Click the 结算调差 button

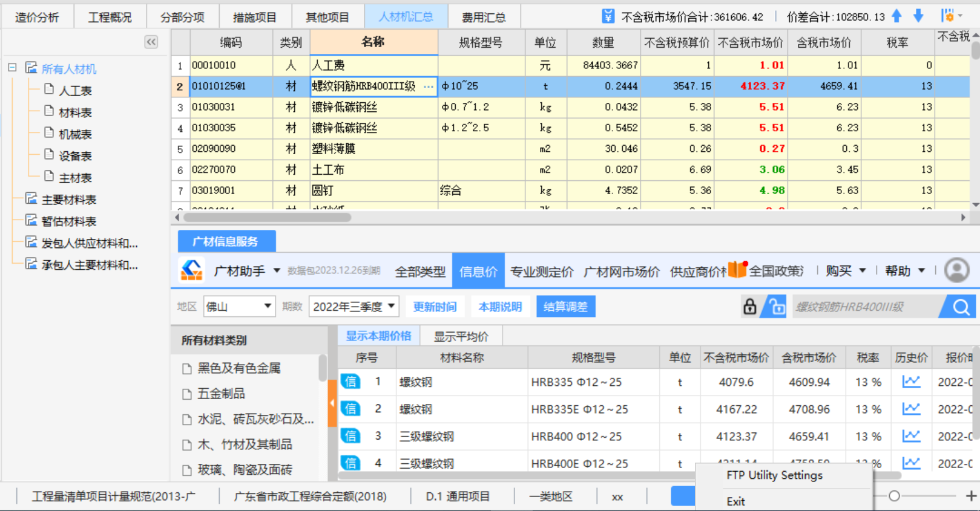tap(566, 307)
